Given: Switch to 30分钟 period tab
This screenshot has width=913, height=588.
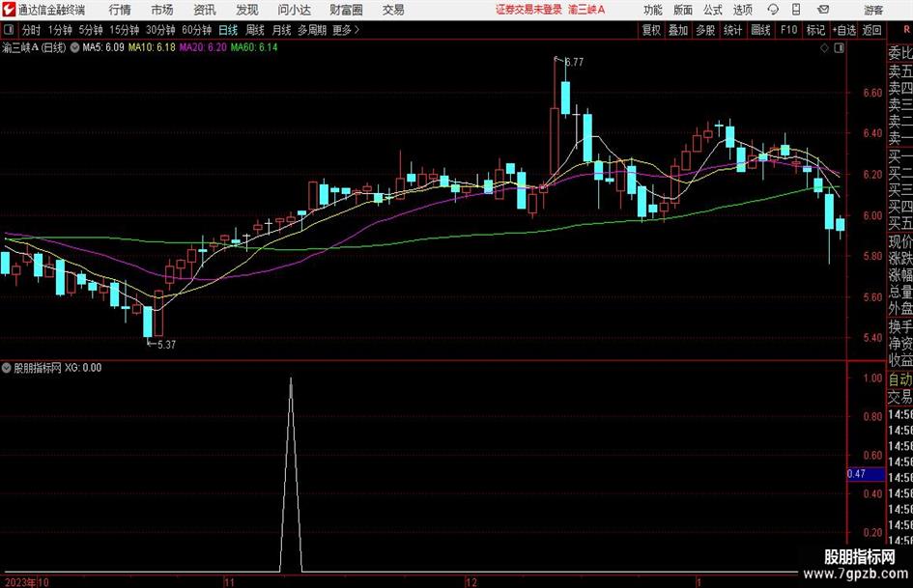Looking at the screenshot, I should (x=160, y=30).
